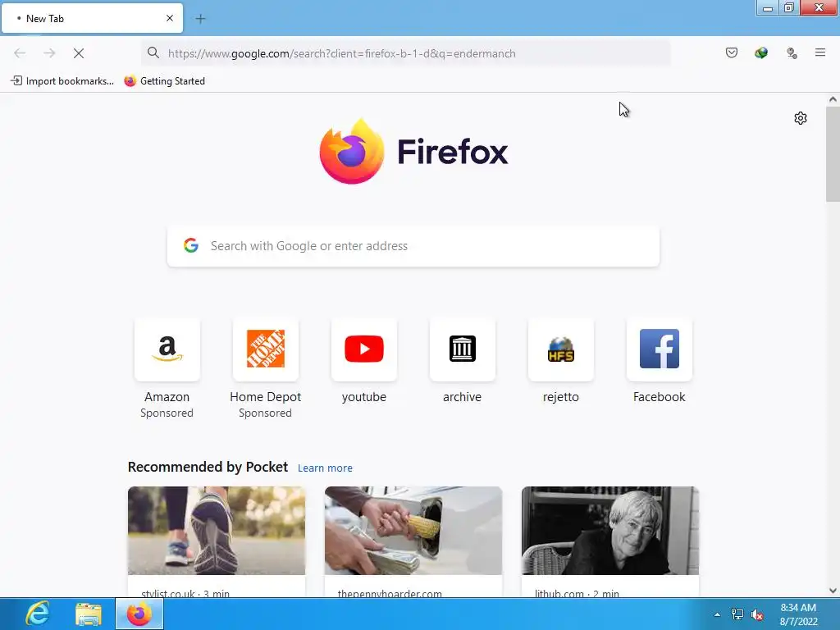840x630 pixels.
Task: Show hidden system tray icons
Action: (x=717, y=614)
